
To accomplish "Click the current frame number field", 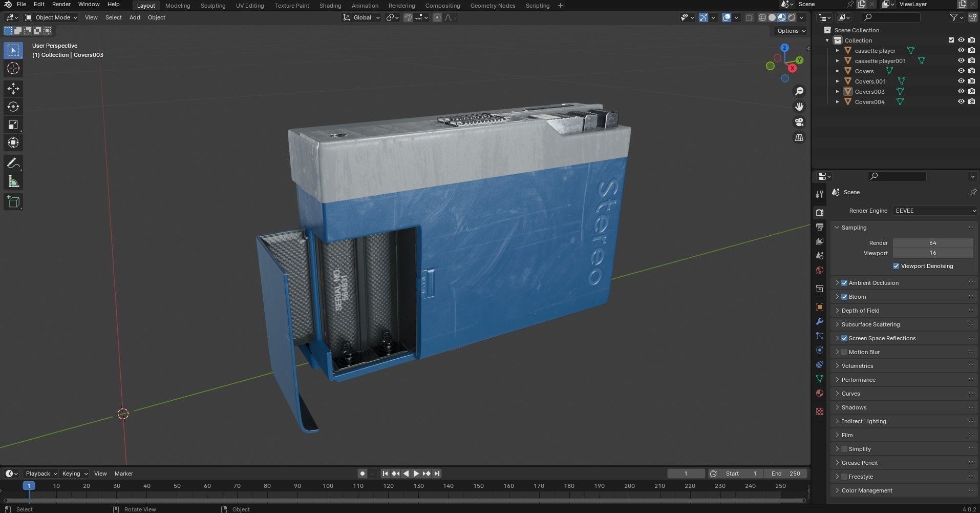I will [x=686, y=474].
